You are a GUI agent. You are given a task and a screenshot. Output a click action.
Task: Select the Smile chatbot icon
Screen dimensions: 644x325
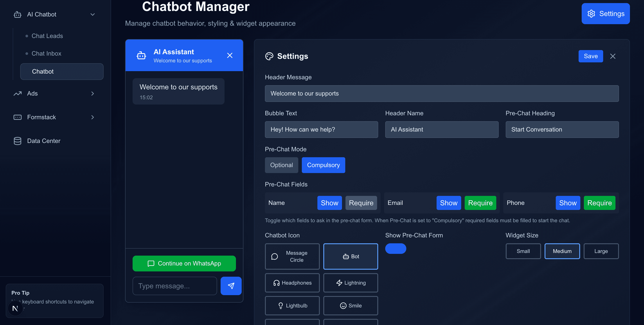[x=351, y=305]
